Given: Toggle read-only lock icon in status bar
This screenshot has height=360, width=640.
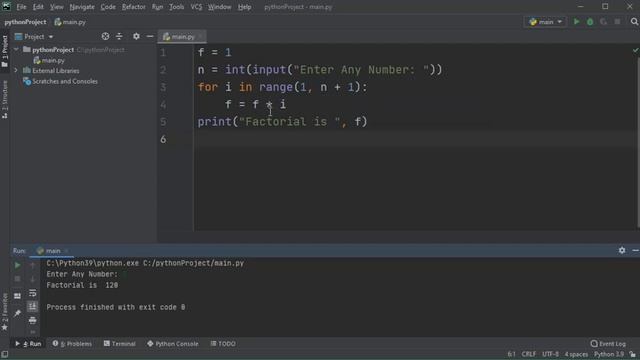Looking at the screenshot, I should 633,354.
